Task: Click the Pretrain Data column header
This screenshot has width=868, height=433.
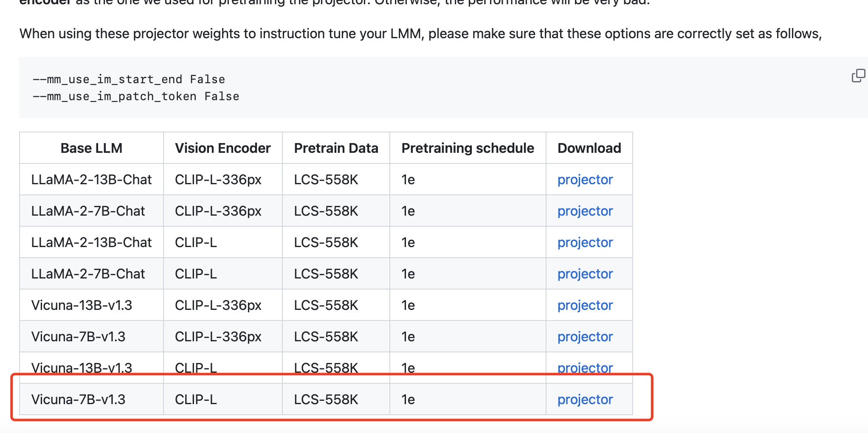Action: click(x=336, y=148)
